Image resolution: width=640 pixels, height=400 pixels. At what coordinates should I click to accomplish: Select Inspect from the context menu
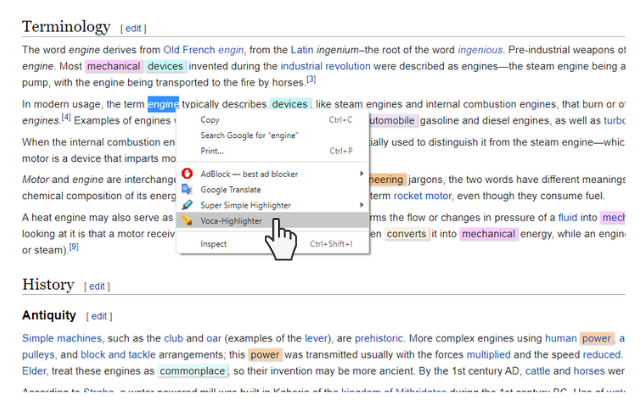pos(273,244)
